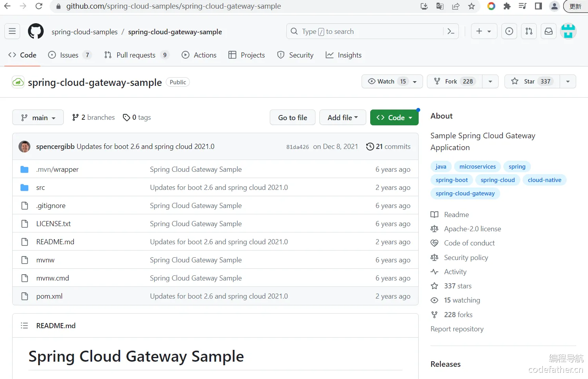Open the Pull requests icon in header
588x379 pixels.
click(x=529, y=32)
